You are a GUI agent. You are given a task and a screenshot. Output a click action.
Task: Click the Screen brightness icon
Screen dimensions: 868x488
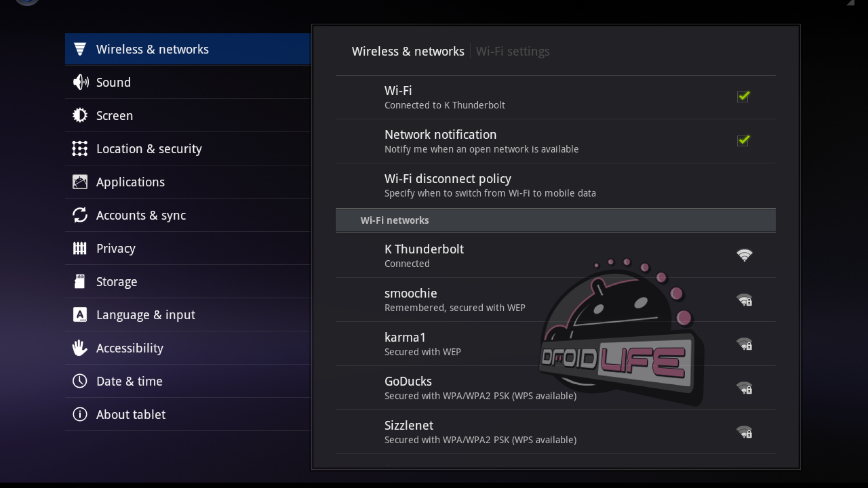[x=80, y=115]
